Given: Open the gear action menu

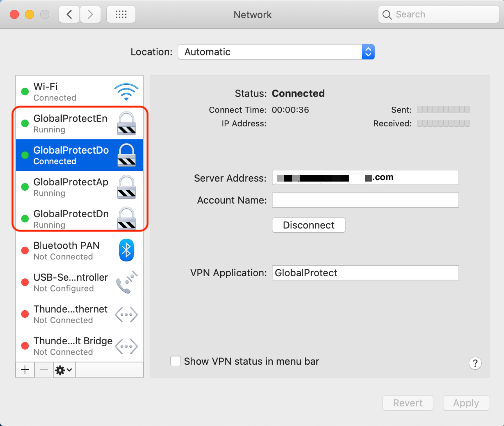Looking at the screenshot, I should 64,370.
